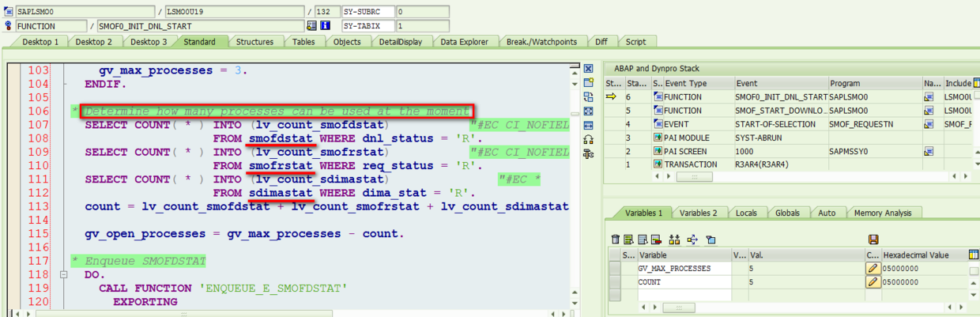Click the hierarchy icon in Variables toolbar
The height and width of the screenshot is (317, 980).
674,240
